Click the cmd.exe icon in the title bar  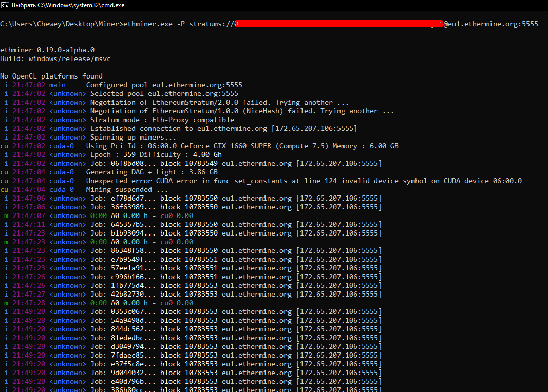pyautogui.click(x=5, y=5)
